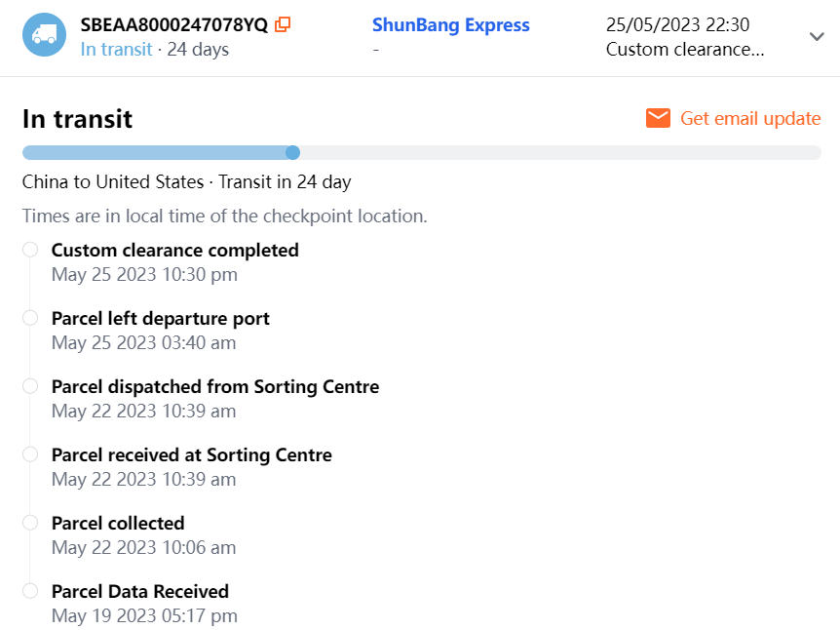
Task: Open the ShunBang Express carrier link
Action: 450,25
